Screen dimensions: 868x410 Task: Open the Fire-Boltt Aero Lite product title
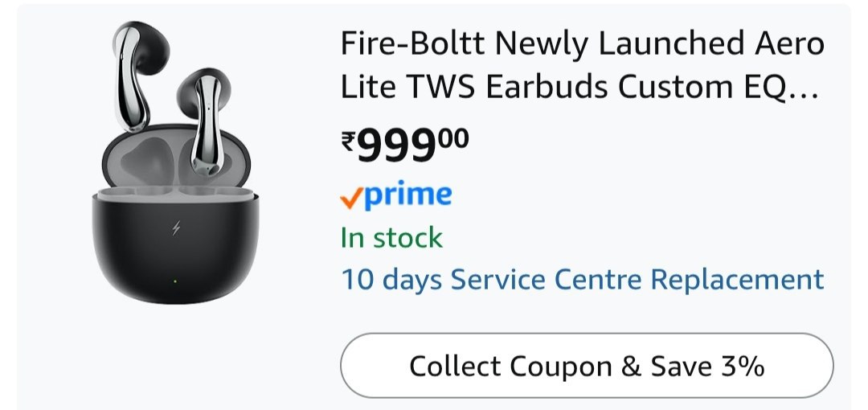(582, 65)
